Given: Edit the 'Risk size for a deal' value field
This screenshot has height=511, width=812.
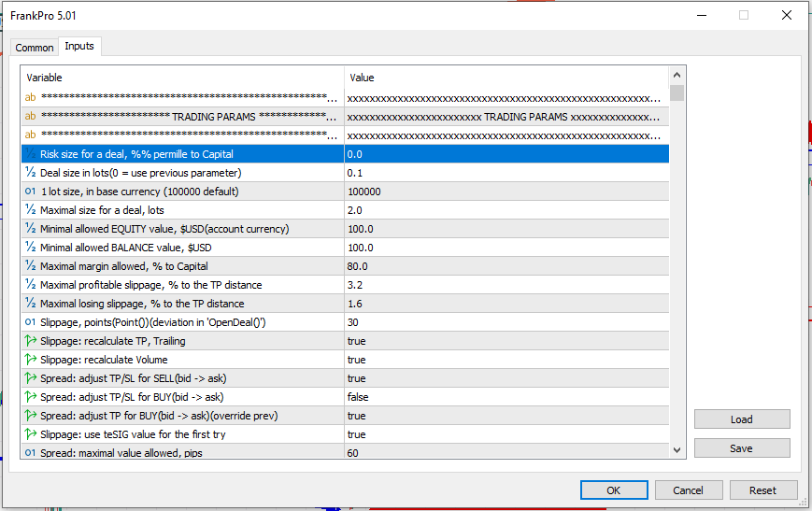Looking at the screenshot, I should click(506, 154).
